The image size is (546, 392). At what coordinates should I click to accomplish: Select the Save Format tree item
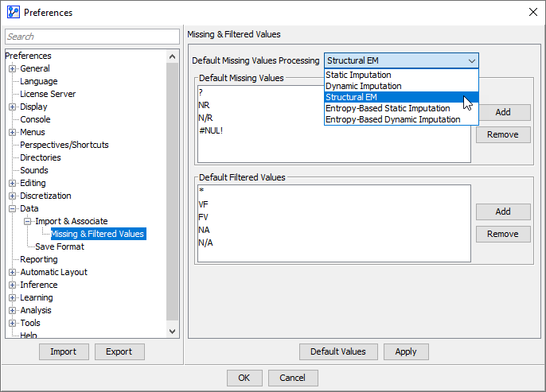click(60, 246)
